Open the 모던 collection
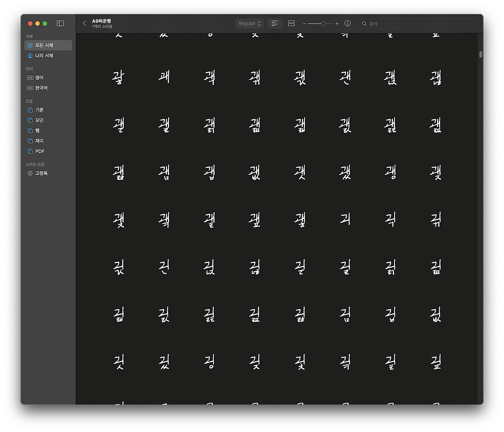 48,120
